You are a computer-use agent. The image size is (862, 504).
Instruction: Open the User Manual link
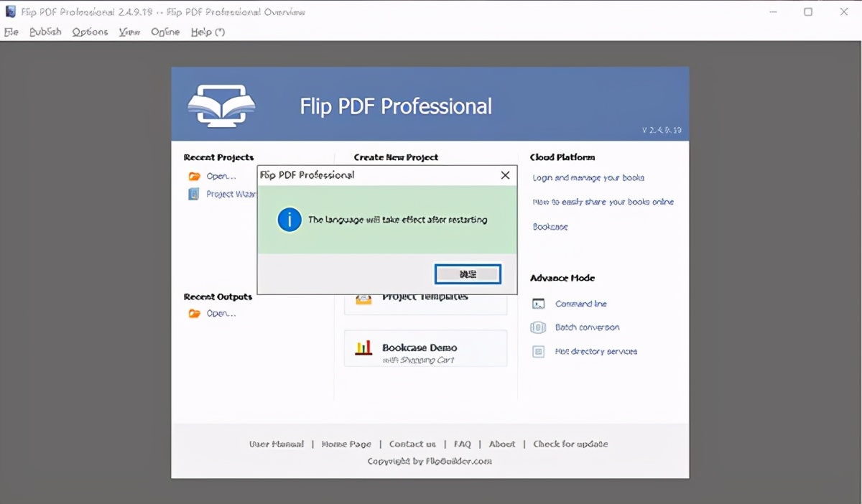pos(277,444)
